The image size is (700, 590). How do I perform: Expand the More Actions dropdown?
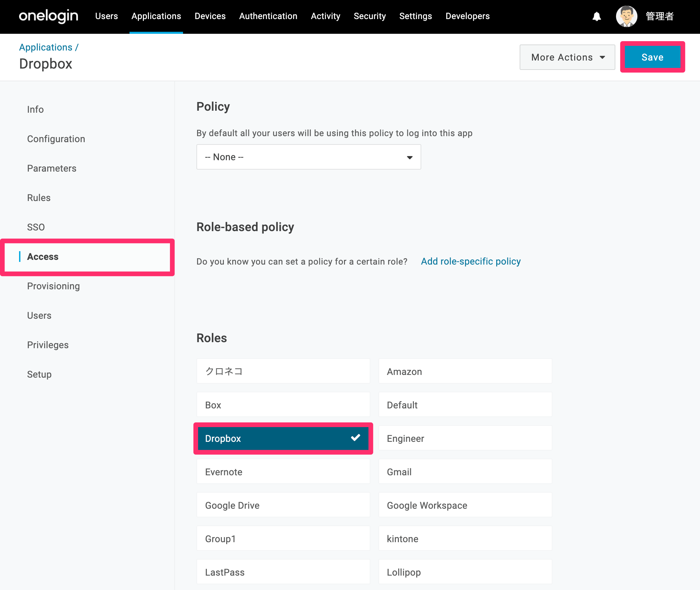coord(567,57)
